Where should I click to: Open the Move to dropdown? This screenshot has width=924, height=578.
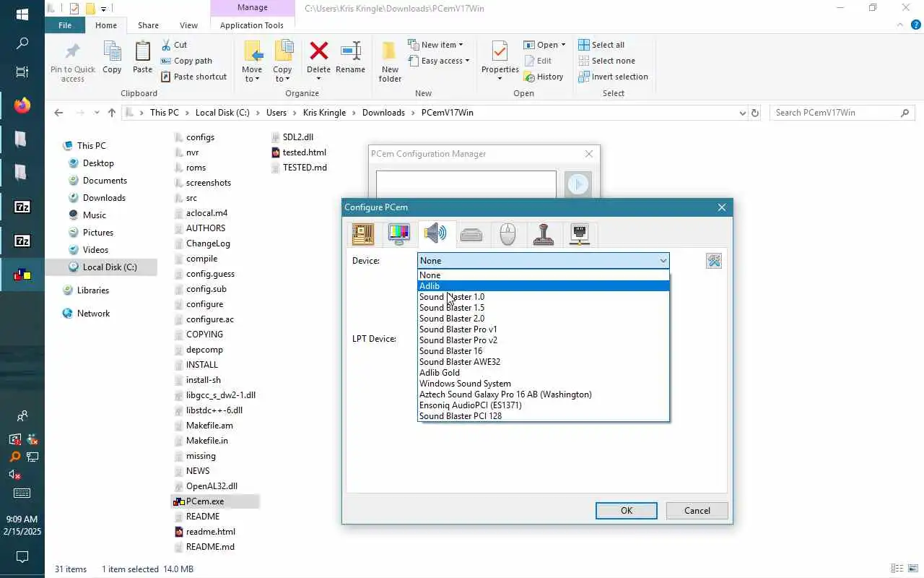tap(252, 61)
